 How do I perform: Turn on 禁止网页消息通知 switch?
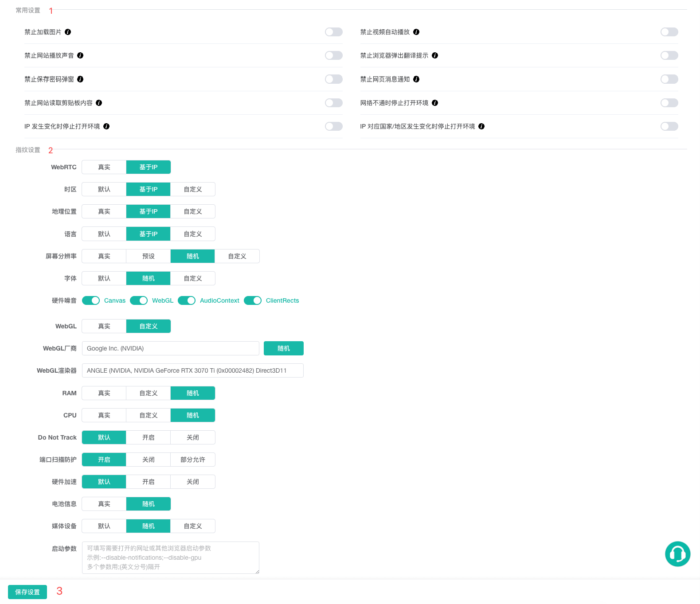click(669, 79)
